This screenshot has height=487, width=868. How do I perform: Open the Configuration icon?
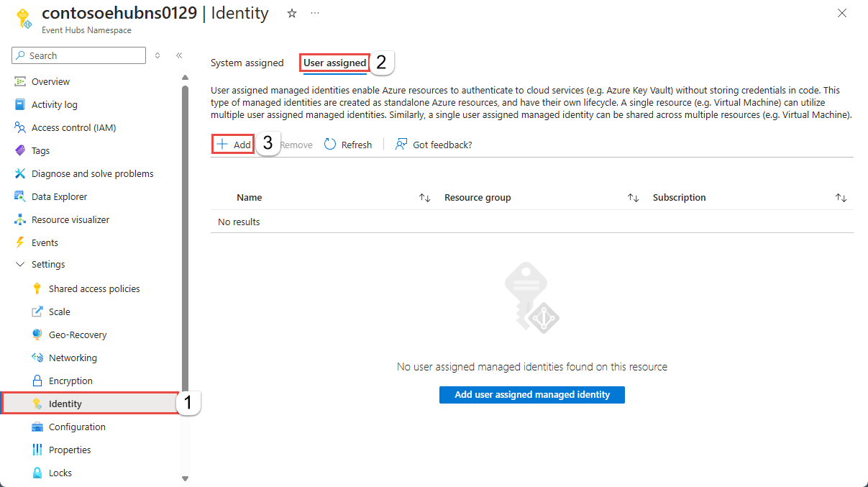(x=37, y=427)
